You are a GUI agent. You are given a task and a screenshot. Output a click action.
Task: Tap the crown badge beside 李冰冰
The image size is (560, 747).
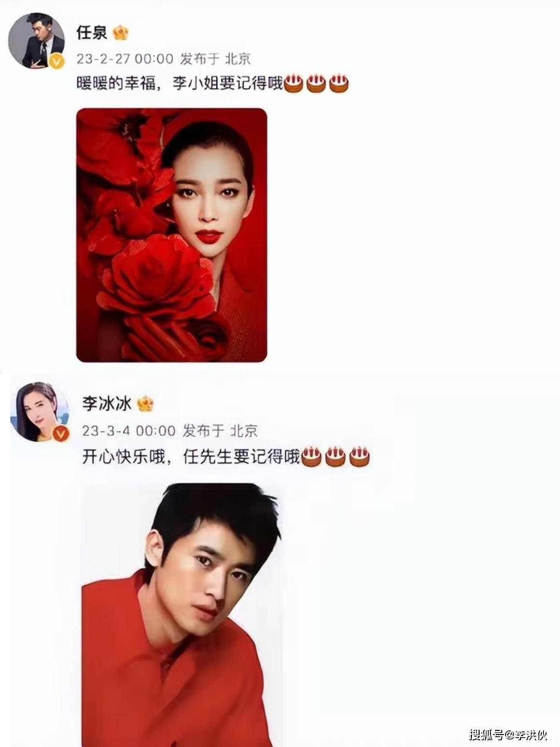146,403
